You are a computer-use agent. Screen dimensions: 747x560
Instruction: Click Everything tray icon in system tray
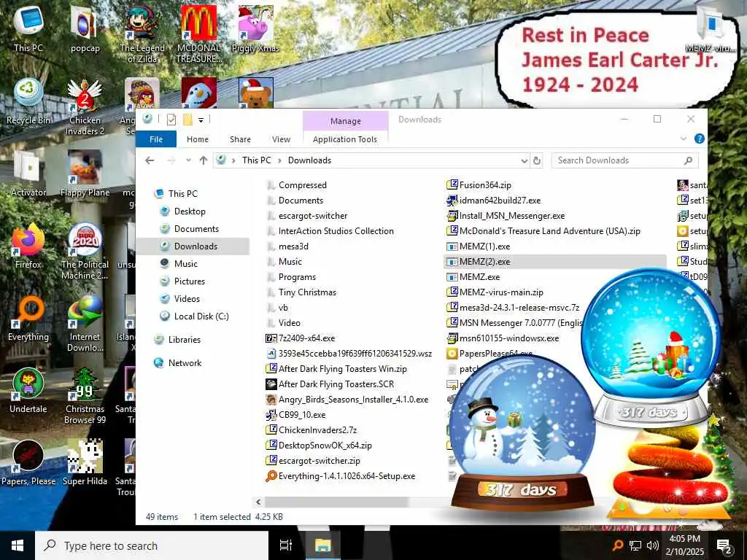pos(617,545)
